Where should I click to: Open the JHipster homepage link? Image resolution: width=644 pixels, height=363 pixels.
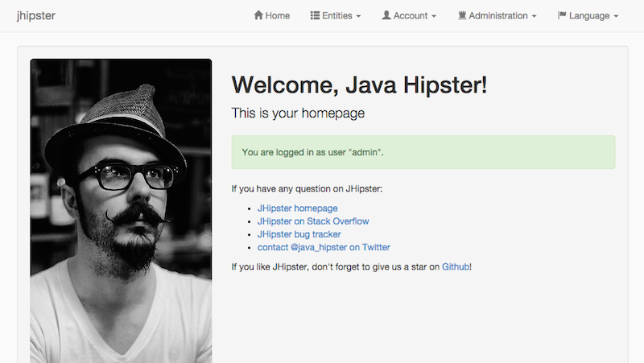coord(297,208)
